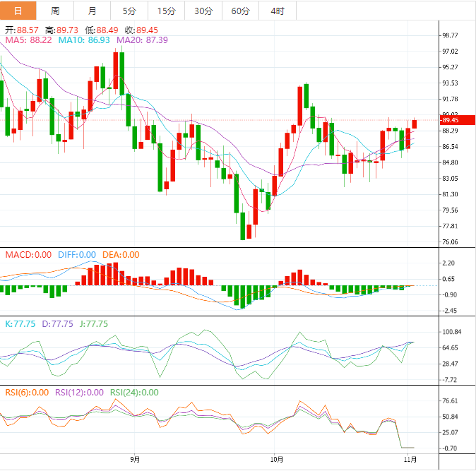The width and height of the screenshot is (476, 471).
Task: Switch to the 5分 interval tab
Action: pyautogui.click(x=129, y=11)
